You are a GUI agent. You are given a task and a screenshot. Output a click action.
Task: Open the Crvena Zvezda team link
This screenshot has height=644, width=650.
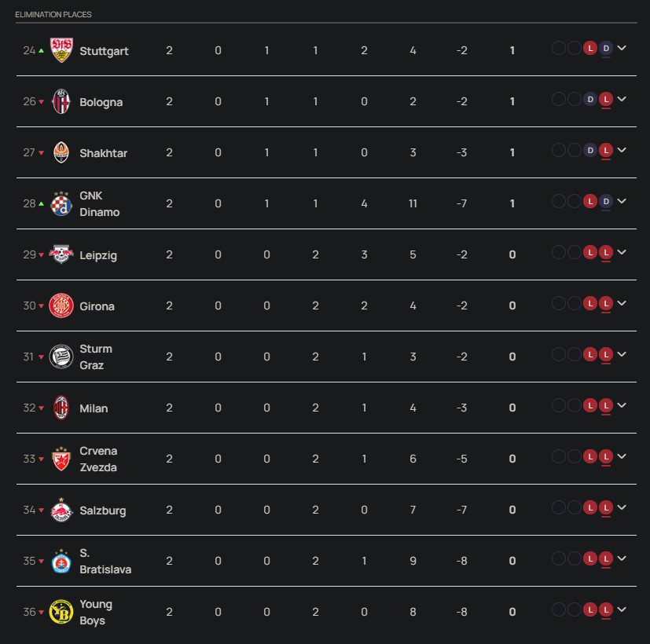point(98,459)
